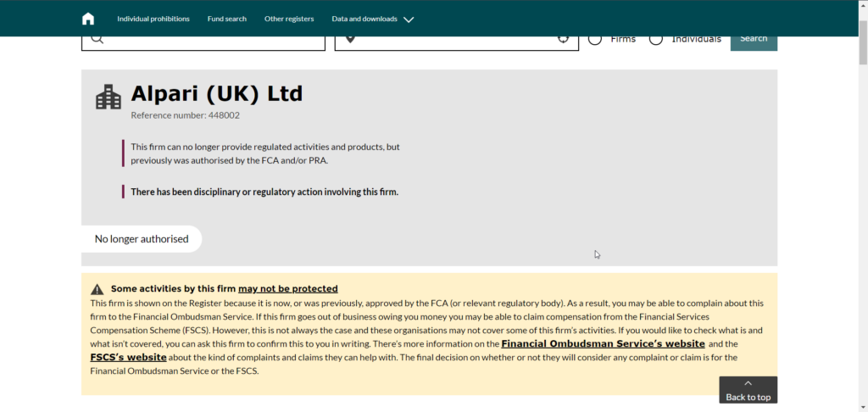Go to the home icon

tap(88, 19)
